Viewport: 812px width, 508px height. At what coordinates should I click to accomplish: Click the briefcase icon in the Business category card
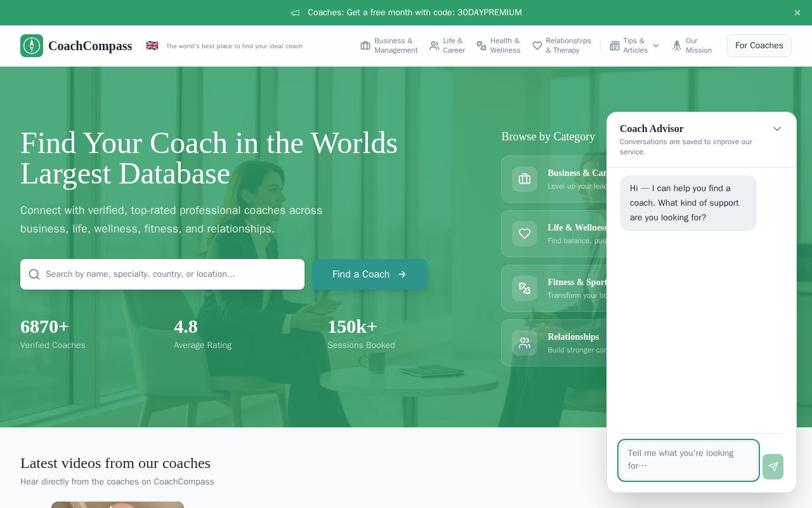point(525,179)
